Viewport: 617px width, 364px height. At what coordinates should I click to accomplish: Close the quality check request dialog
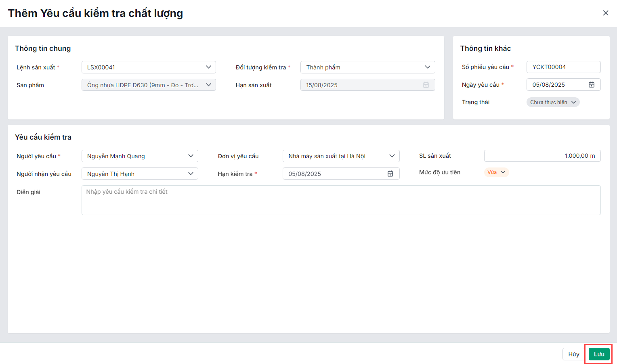point(605,13)
